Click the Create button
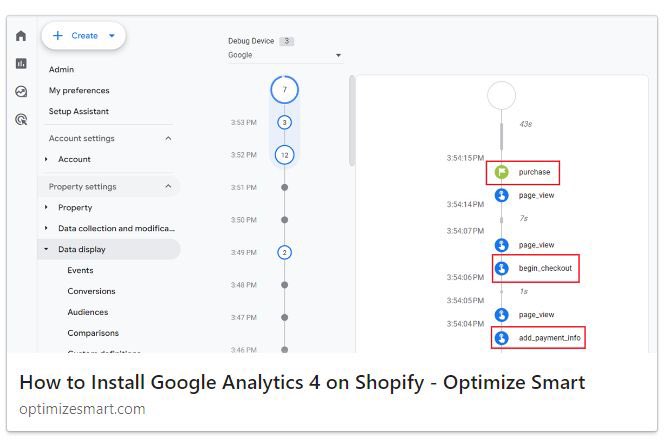 click(83, 36)
